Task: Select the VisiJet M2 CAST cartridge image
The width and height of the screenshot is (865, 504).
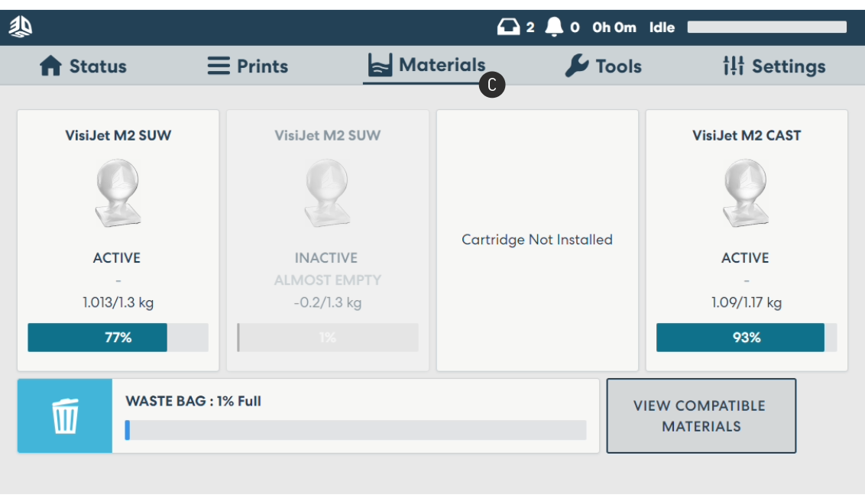Action: [x=746, y=193]
